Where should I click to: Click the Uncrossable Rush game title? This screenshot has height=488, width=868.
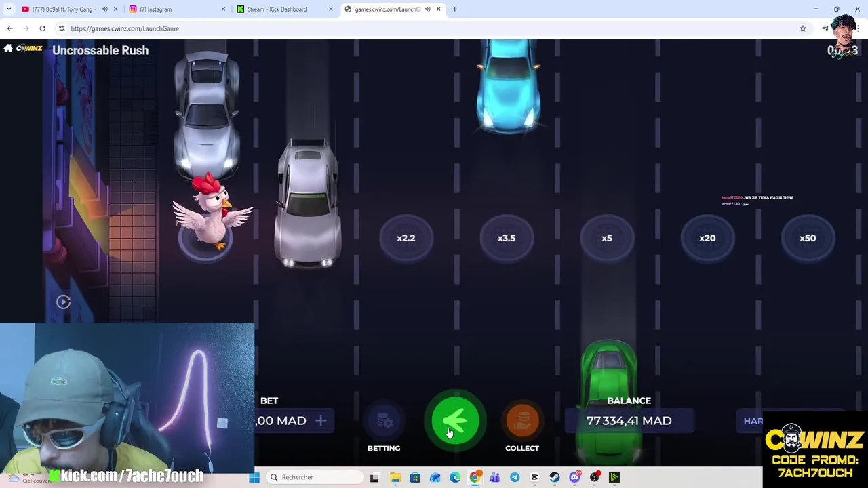pos(100,50)
